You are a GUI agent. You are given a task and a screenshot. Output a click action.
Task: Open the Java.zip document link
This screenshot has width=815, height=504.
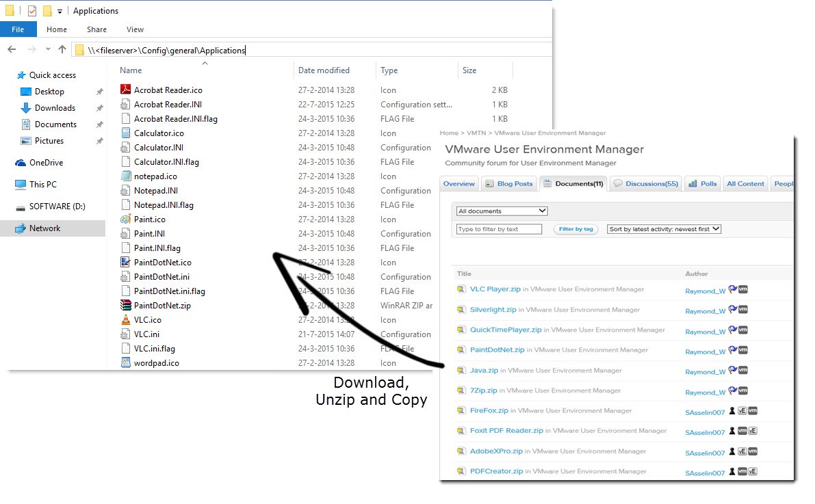tap(484, 371)
